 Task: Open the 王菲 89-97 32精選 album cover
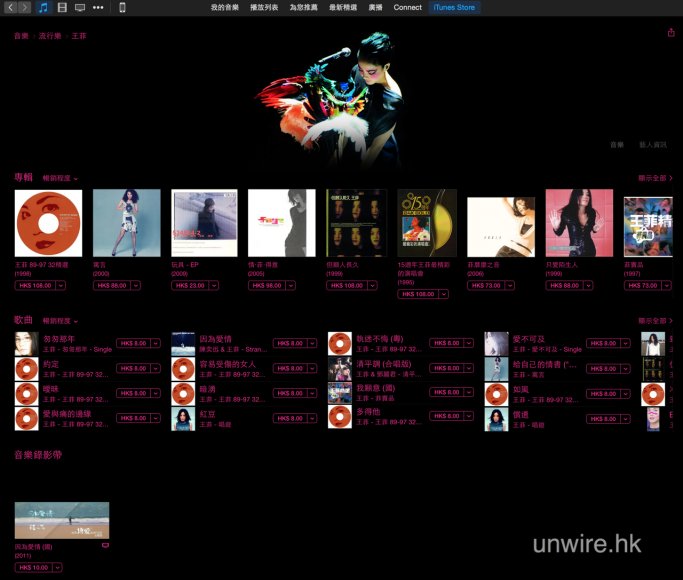click(48, 223)
